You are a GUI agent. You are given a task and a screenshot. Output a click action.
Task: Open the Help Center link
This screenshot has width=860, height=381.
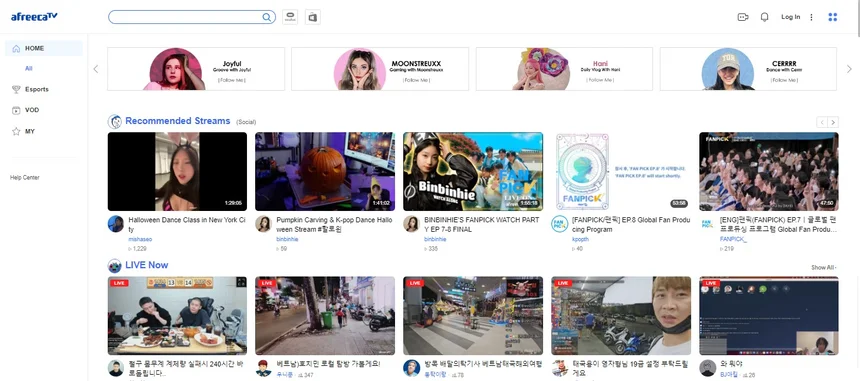pos(25,178)
